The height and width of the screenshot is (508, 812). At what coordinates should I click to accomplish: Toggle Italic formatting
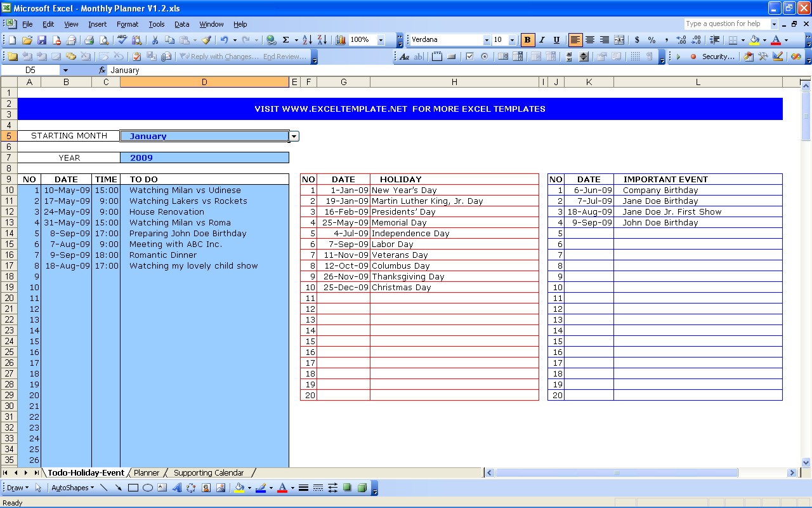tap(542, 40)
